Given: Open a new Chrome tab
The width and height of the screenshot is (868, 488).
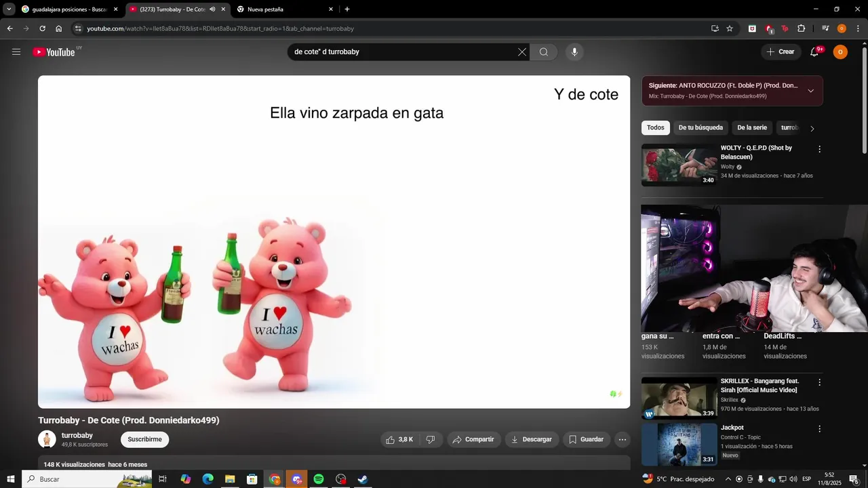Looking at the screenshot, I should tap(347, 9).
